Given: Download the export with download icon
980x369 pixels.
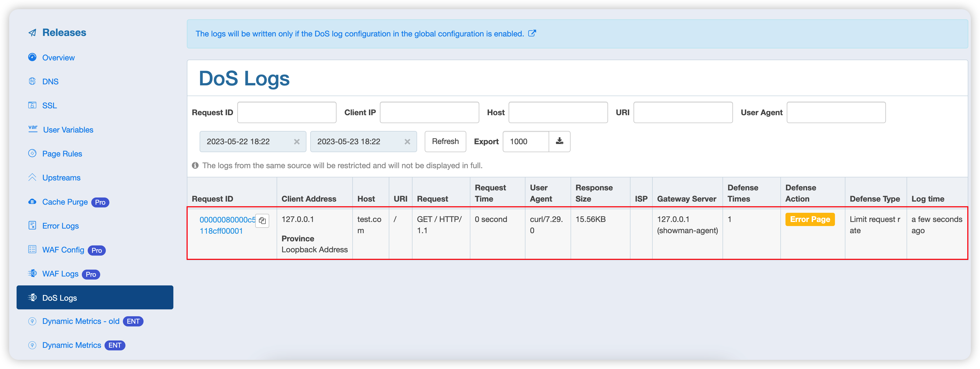Looking at the screenshot, I should click(x=559, y=141).
